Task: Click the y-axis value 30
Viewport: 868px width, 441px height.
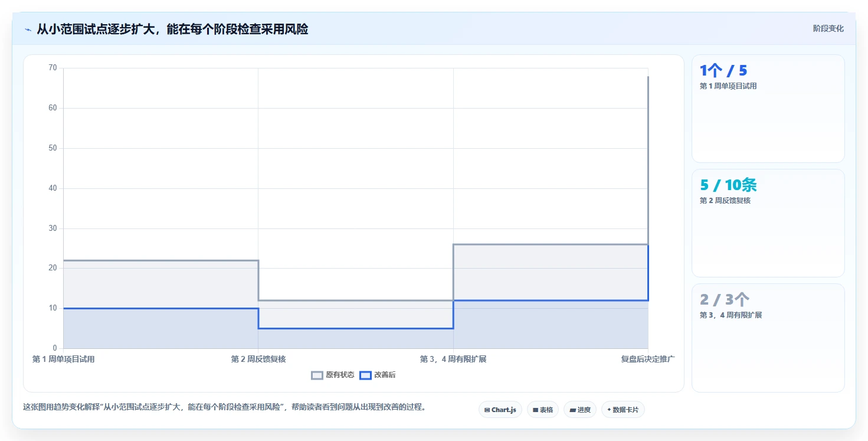Action: (53, 228)
